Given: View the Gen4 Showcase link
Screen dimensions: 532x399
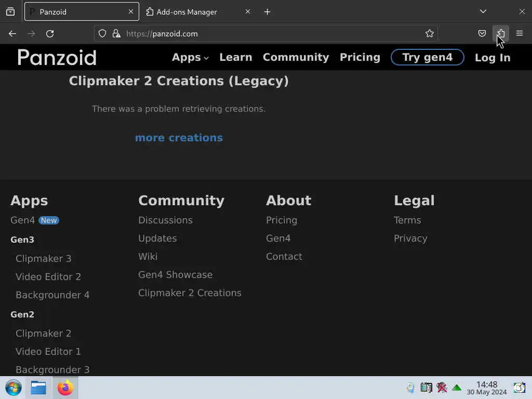Looking at the screenshot, I should [x=175, y=275].
